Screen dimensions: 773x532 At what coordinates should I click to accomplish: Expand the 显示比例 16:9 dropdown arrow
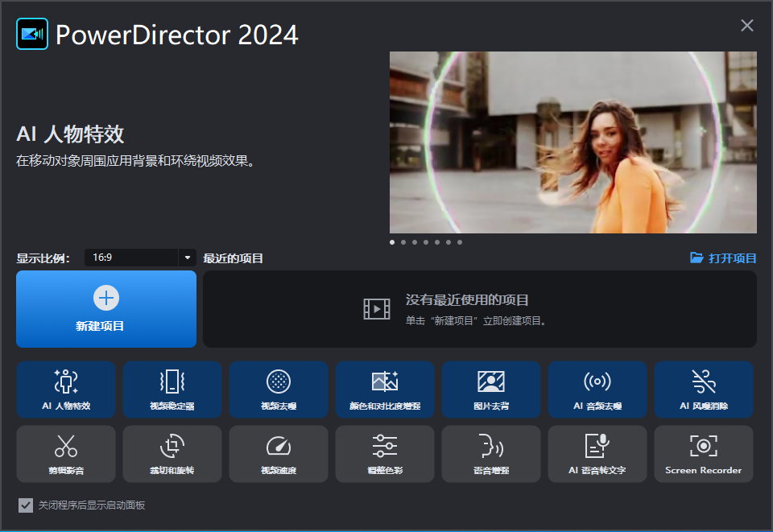(188, 258)
